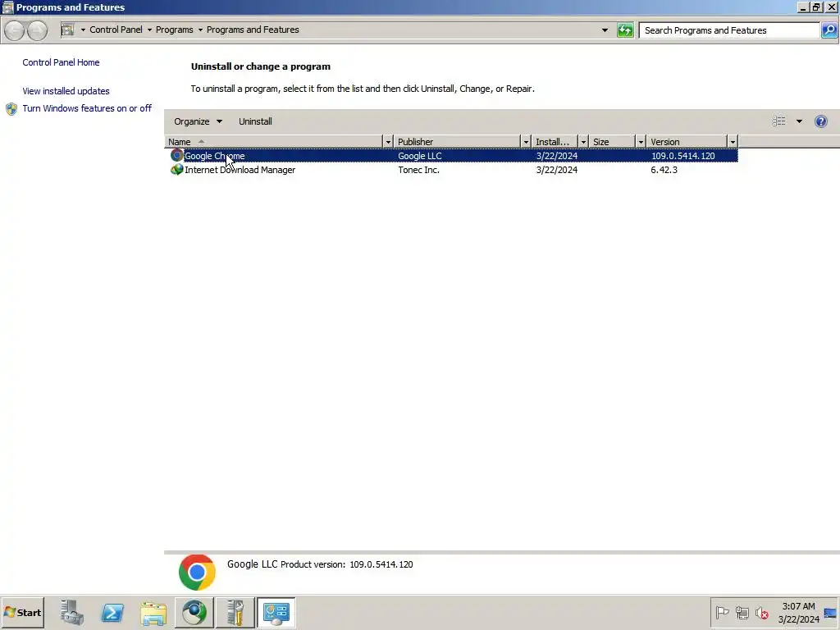
Task: Click the Show desktop icon by clock
Action: point(830,613)
